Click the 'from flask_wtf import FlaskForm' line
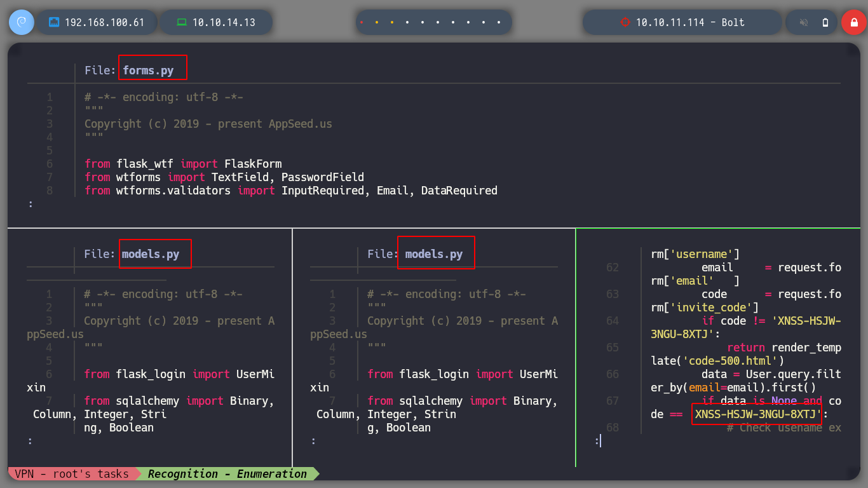868x488 pixels. (183, 164)
